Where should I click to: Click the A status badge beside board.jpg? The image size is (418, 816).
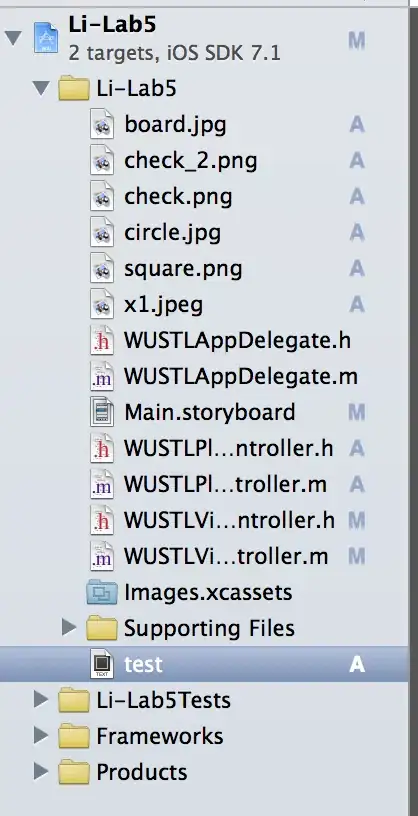[357, 125]
